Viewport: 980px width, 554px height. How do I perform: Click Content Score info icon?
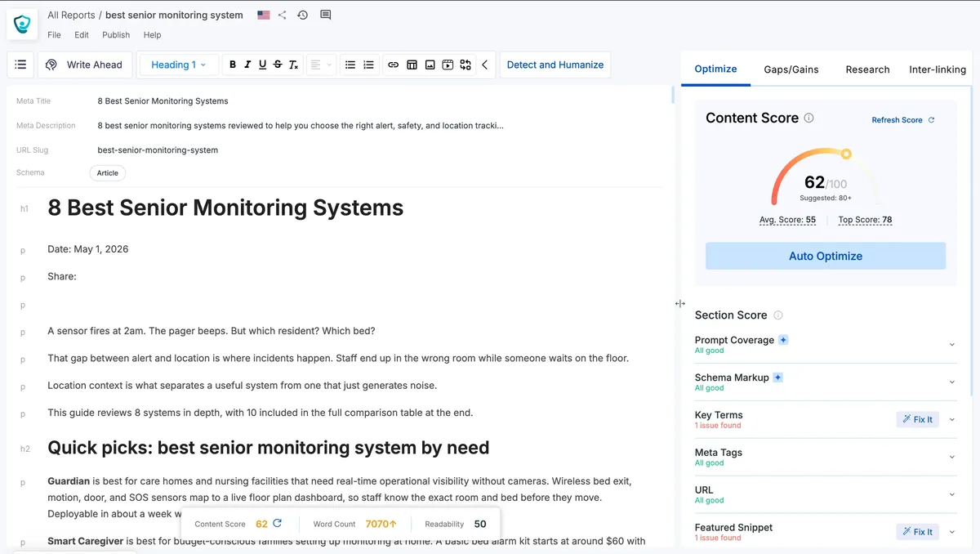pyautogui.click(x=808, y=118)
